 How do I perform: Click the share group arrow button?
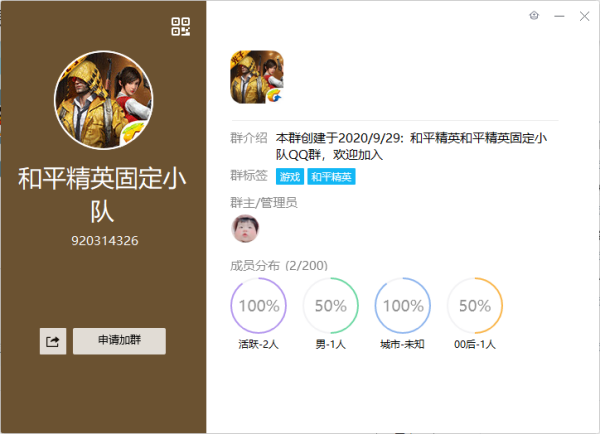coord(53,341)
